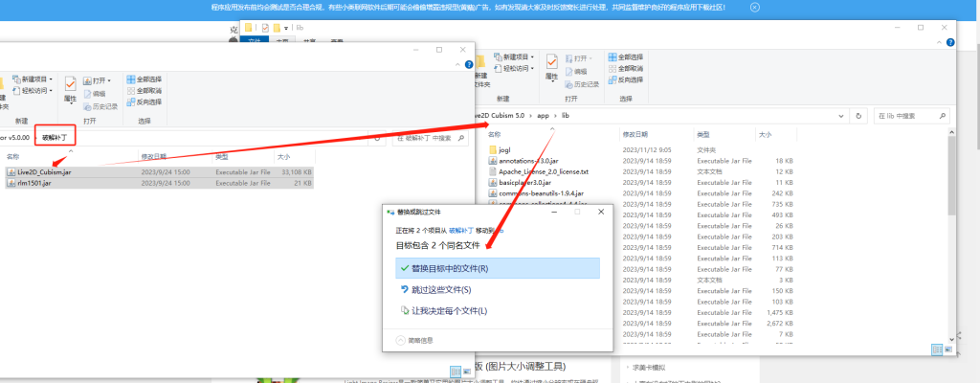Select basicplayer3.0.jar in lib window
The image size is (980, 383).
(523, 183)
